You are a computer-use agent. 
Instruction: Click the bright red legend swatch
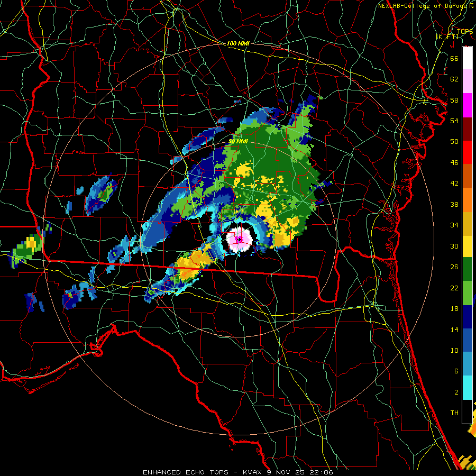467,152
